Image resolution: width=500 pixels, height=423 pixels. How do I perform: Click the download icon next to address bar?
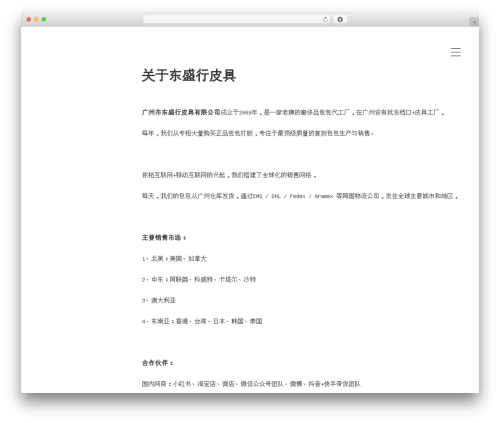point(340,20)
